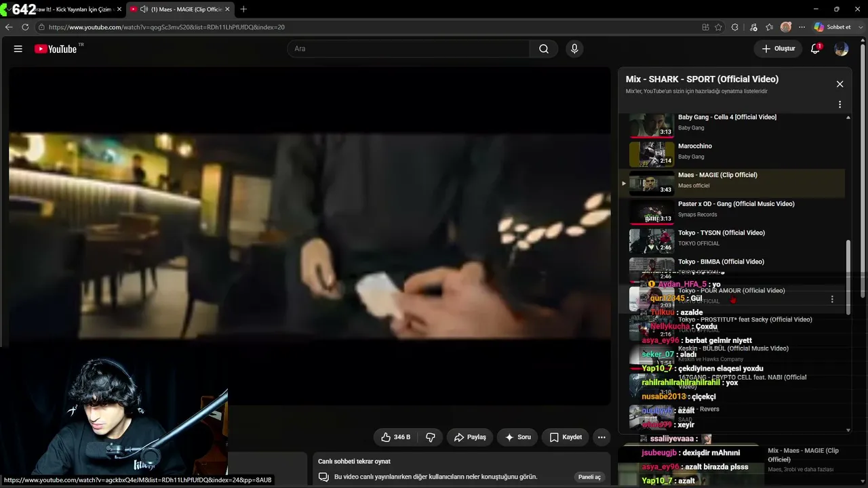Click the playlist panel scrollbar
868x488 pixels.
pyautogui.click(x=848, y=277)
